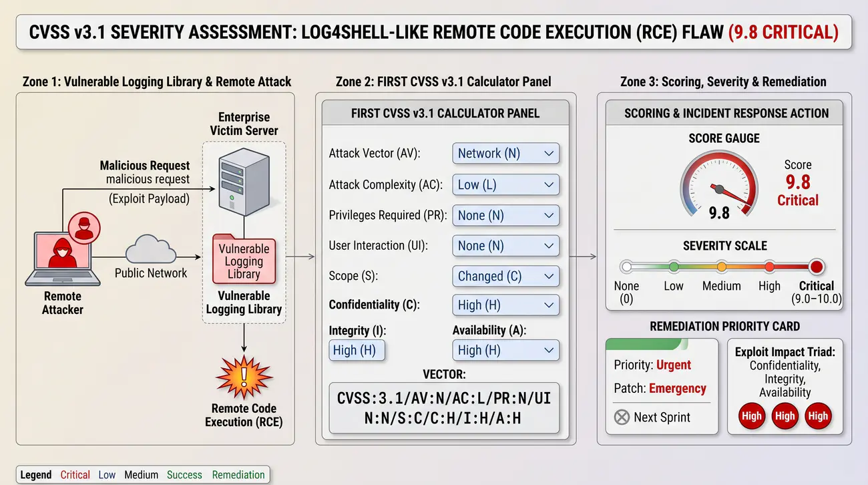868x485 pixels.
Task: Click the FIRST CVSS v3.1 Calculator Panel header
Action: [445, 113]
